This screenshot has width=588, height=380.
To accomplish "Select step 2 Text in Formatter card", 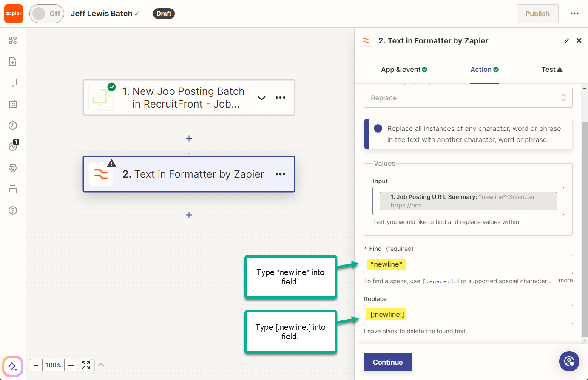I will [189, 174].
